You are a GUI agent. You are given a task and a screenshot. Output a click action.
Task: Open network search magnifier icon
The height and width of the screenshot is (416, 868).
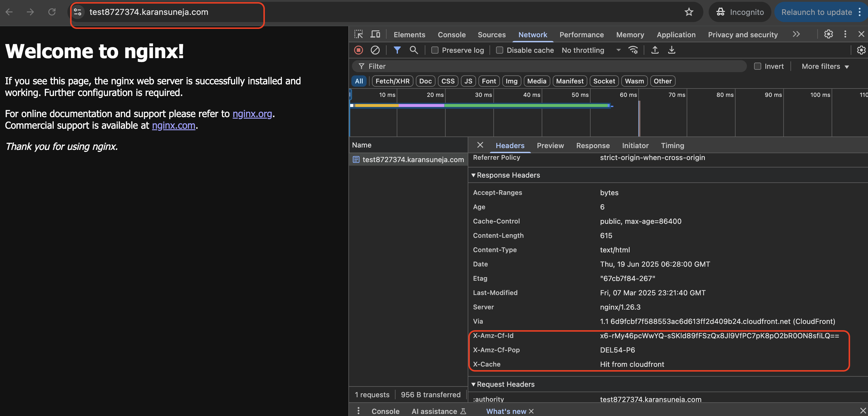pos(414,50)
